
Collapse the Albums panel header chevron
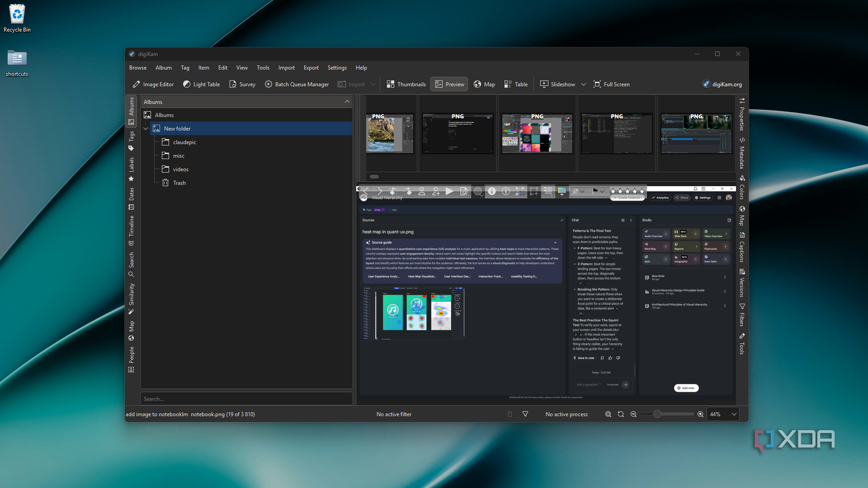point(347,102)
